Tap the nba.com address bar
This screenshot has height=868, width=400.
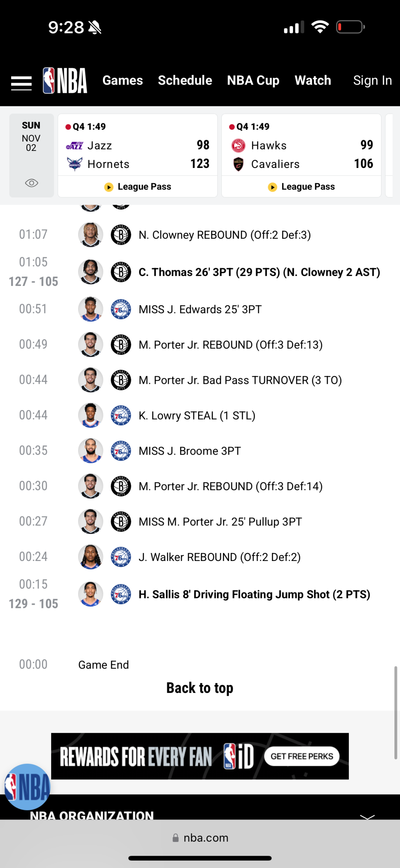(x=200, y=838)
